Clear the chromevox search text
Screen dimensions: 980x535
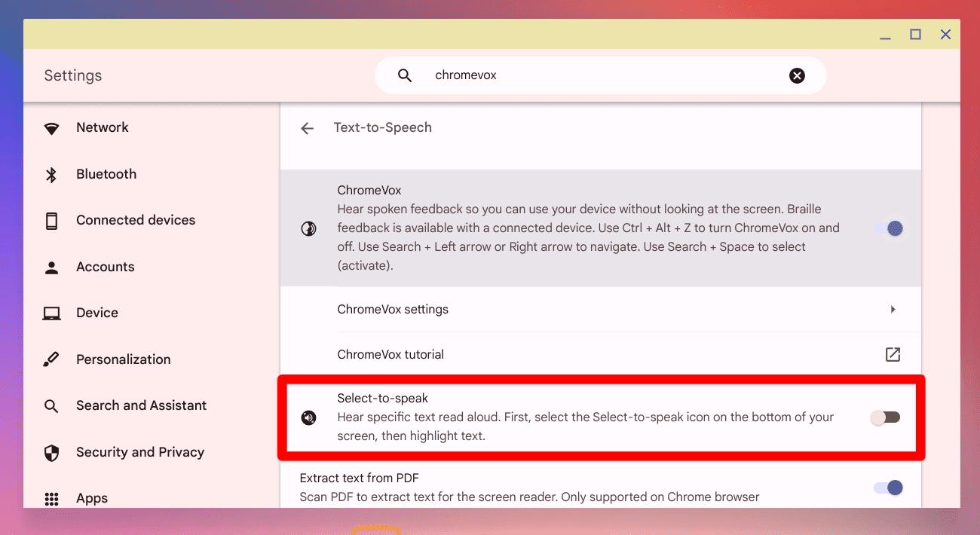click(797, 75)
